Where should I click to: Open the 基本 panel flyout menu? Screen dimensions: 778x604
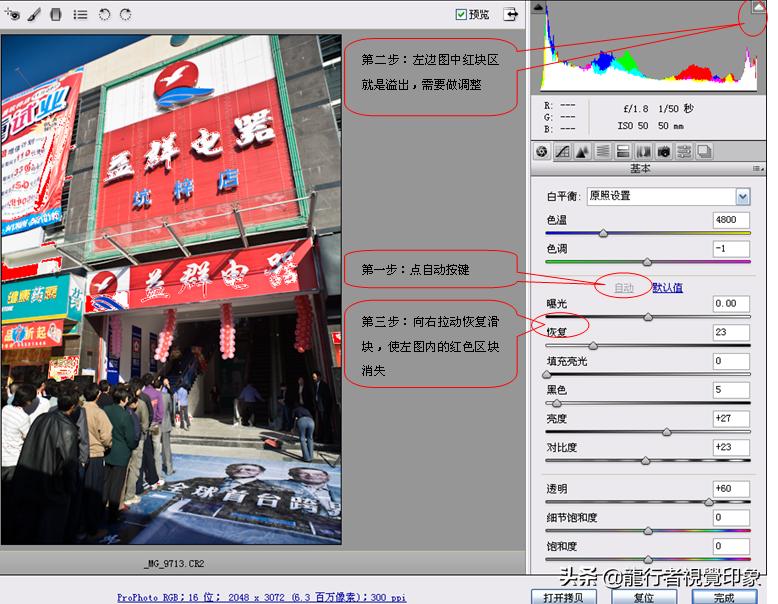point(758,169)
